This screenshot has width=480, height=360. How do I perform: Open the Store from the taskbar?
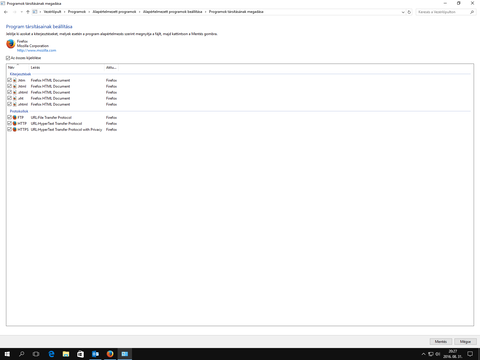(80, 354)
